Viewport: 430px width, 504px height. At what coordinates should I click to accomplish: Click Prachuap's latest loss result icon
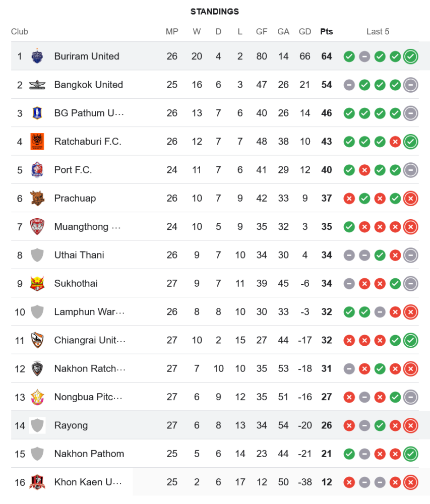[411, 198]
